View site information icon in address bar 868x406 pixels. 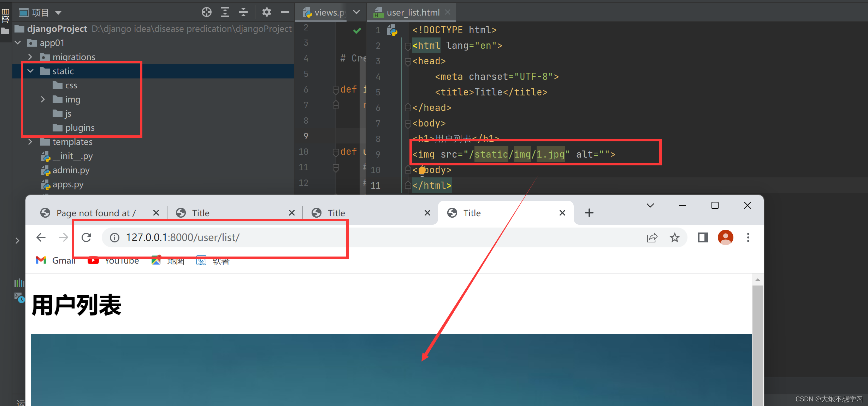(114, 238)
